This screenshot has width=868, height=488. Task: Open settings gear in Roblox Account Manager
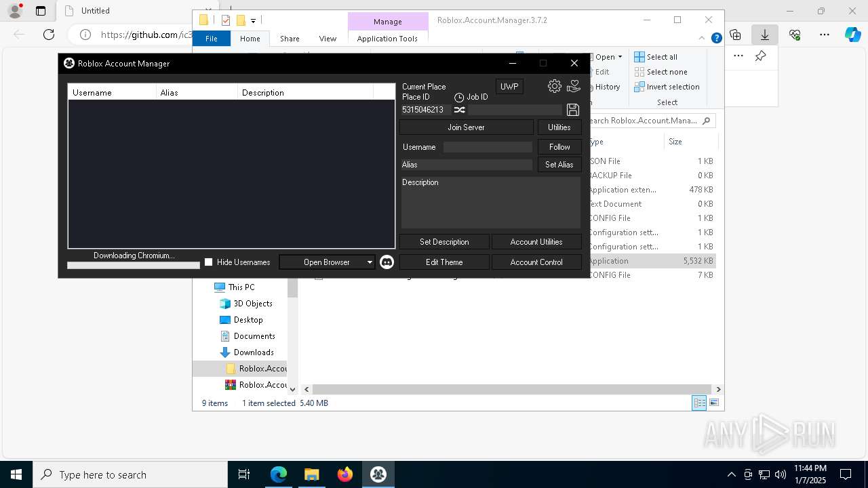(554, 86)
